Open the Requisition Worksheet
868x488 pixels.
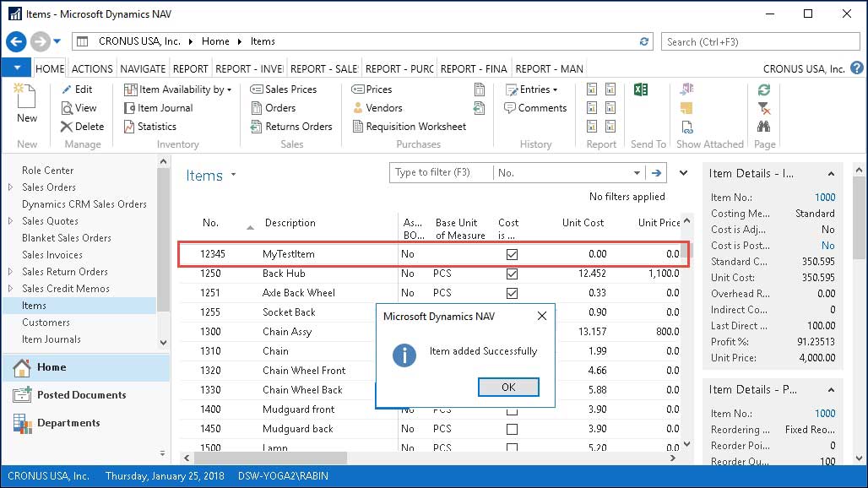click(409, 127)
